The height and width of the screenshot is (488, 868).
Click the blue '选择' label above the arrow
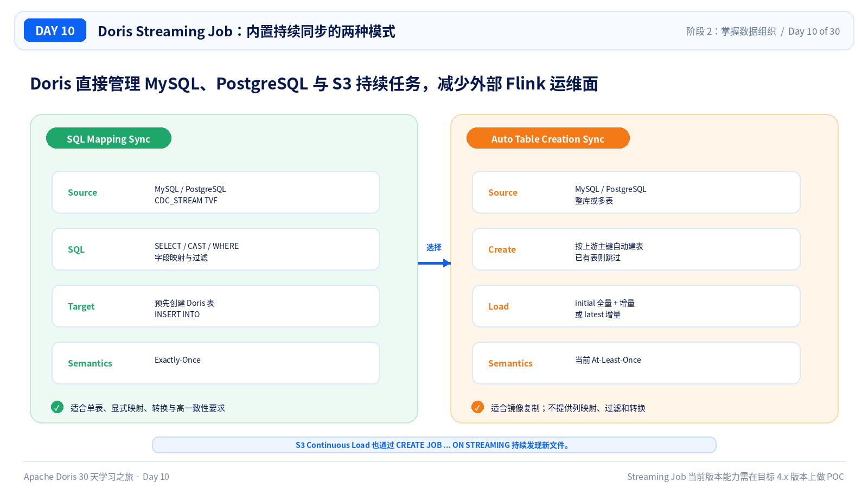click(x=434, y=247)
